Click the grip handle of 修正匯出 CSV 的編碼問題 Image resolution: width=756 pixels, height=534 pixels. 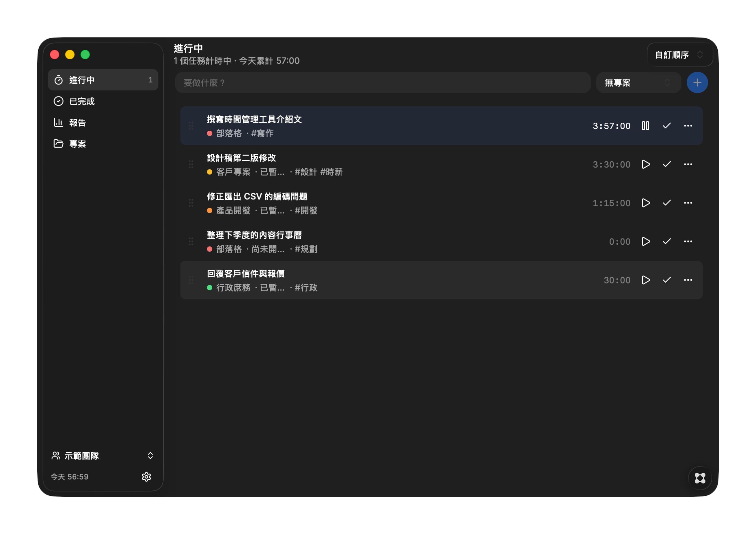point(191,203)
